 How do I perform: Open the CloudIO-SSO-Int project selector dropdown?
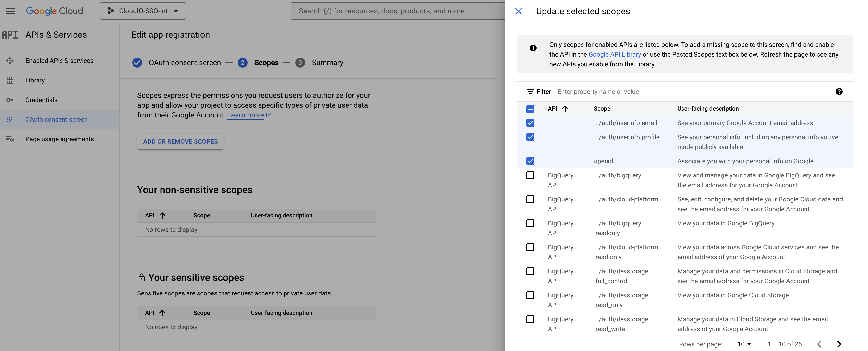143,11
